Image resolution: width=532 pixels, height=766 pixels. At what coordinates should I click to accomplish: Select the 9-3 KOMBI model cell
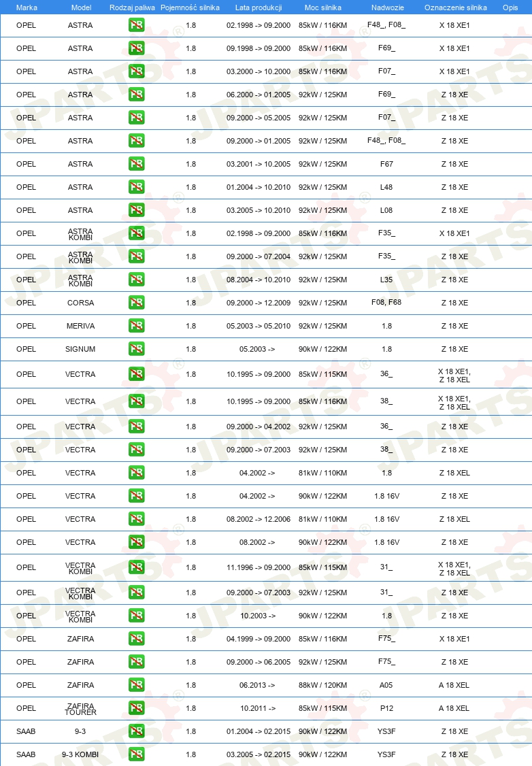[80, 754]
